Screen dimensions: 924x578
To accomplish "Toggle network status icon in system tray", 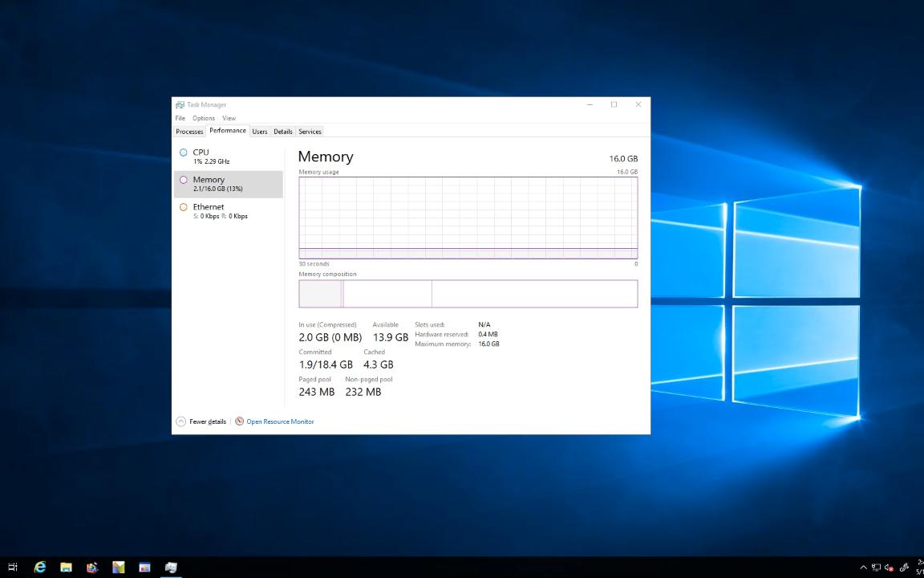I will pyautogui.click(x=876, y=568).
